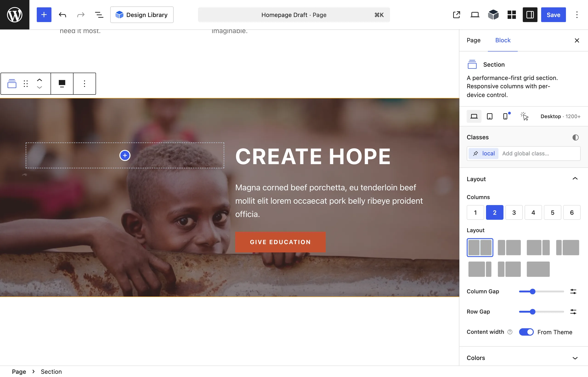Select the Block tab

[x=503, y=40]
